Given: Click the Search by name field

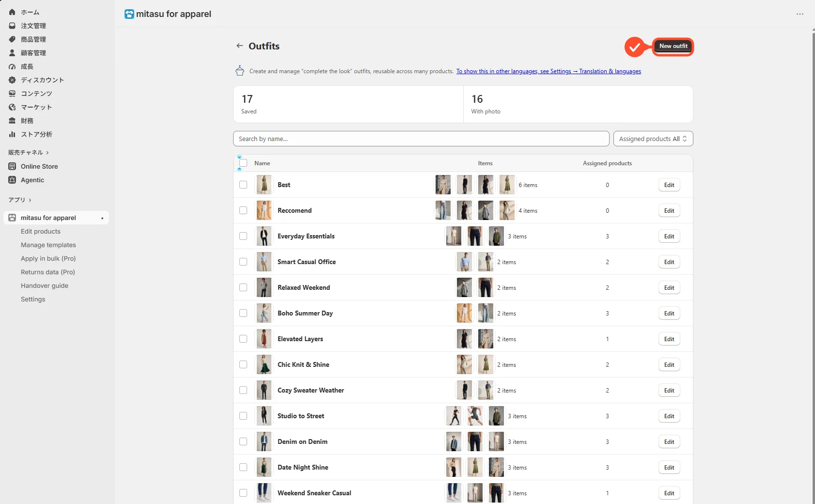Looking at the screenshot, I should [x=421, y=139].
